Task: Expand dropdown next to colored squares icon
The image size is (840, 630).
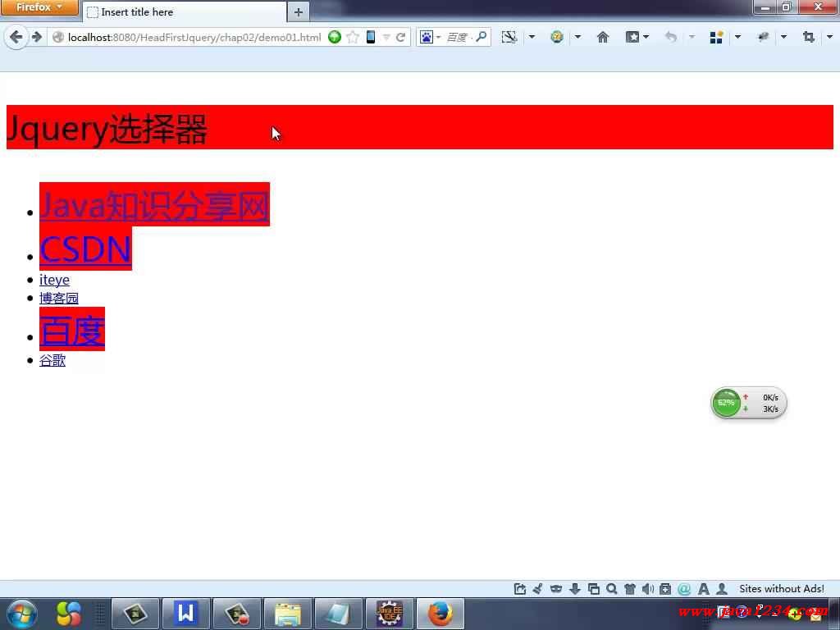Action: [x=737, y=37]
